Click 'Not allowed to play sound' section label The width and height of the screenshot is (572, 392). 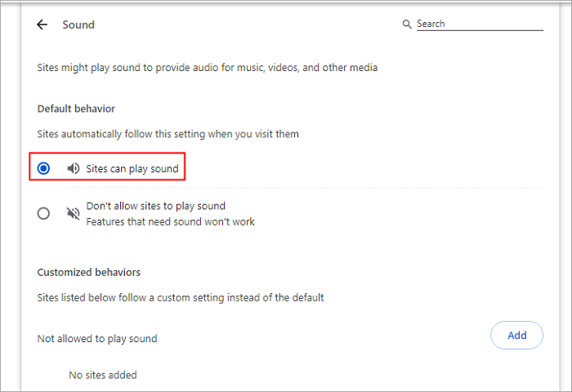click(x=97, y=338)
